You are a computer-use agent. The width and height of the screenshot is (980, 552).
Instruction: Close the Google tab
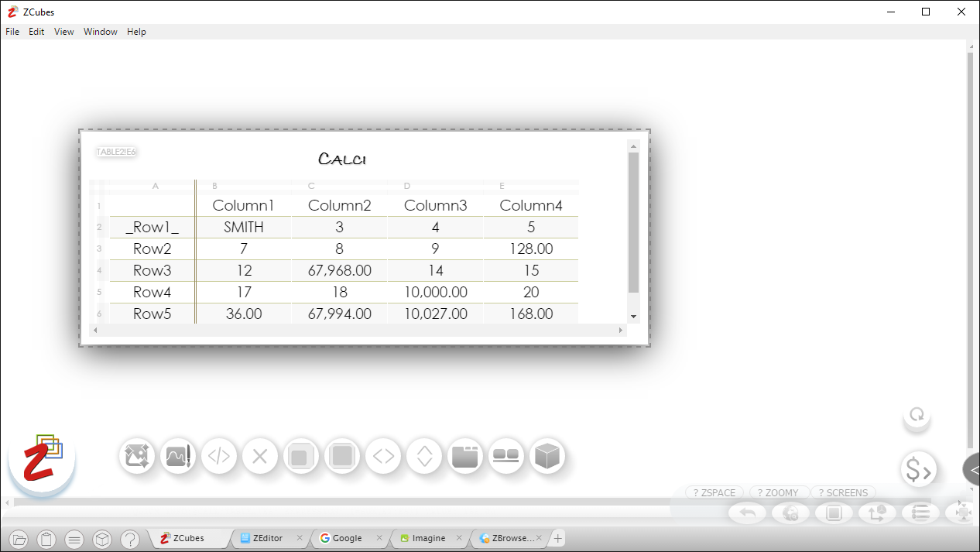379,538
